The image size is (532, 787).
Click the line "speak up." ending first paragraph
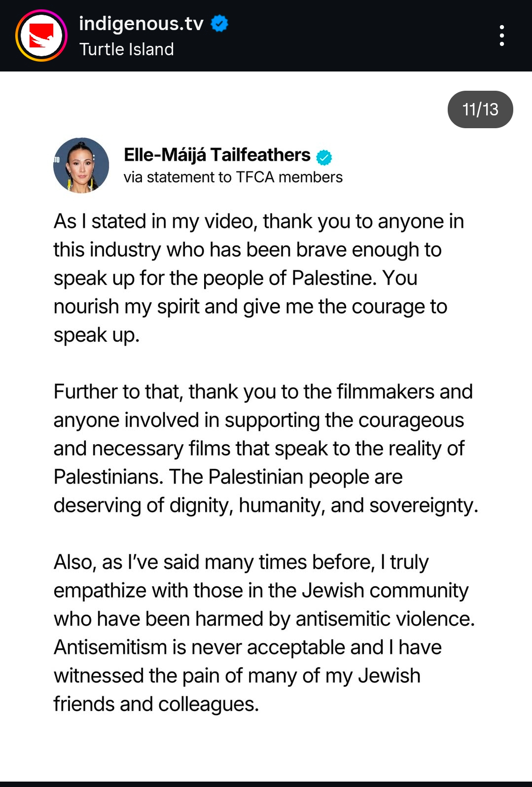[x=97, y=335]
